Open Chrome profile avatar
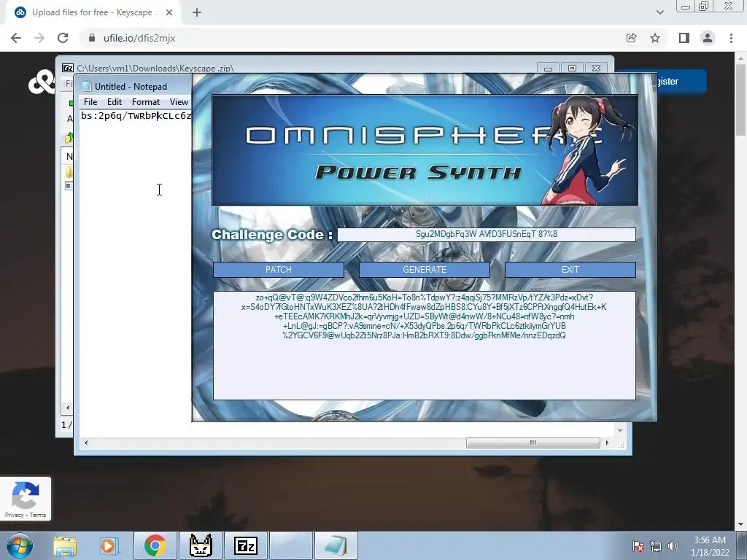This screenshot has height=560, width=747. click(x=708, y=38)
